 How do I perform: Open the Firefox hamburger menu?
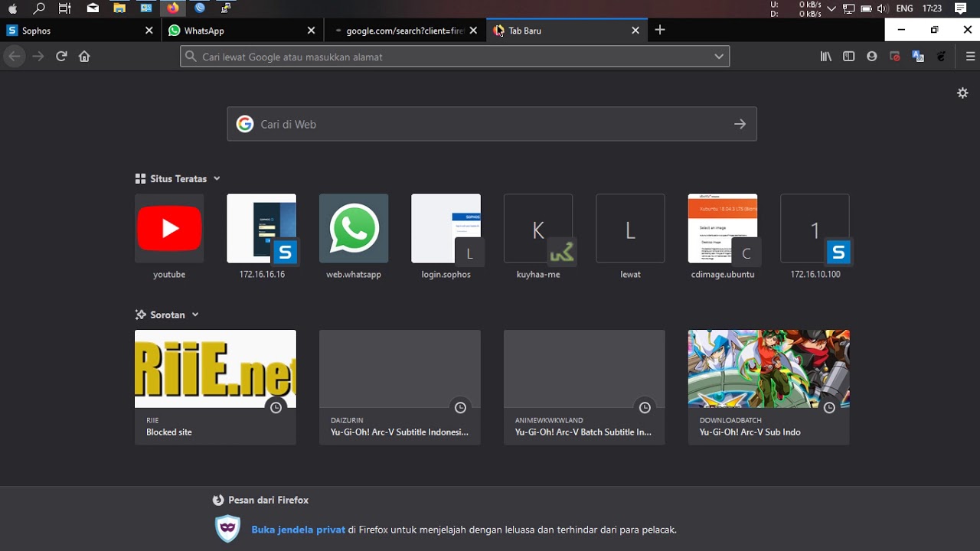coord(970,56)
